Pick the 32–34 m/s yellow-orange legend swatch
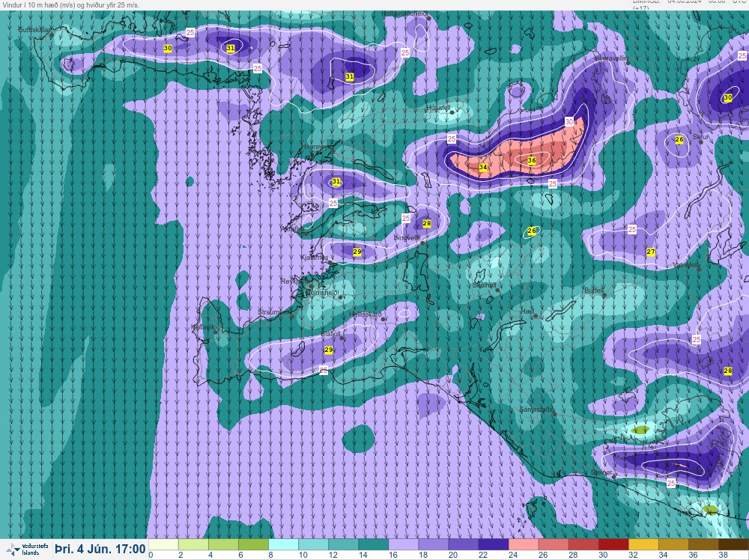The image size is (749, 560). (x=644, y=545)
